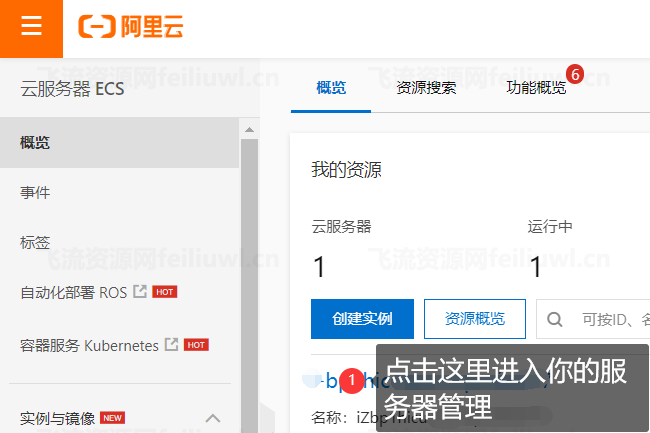Viewport: 650px width, 433px height.
Task: Select 概览 in the left sidebar
Action: (119, 143)
